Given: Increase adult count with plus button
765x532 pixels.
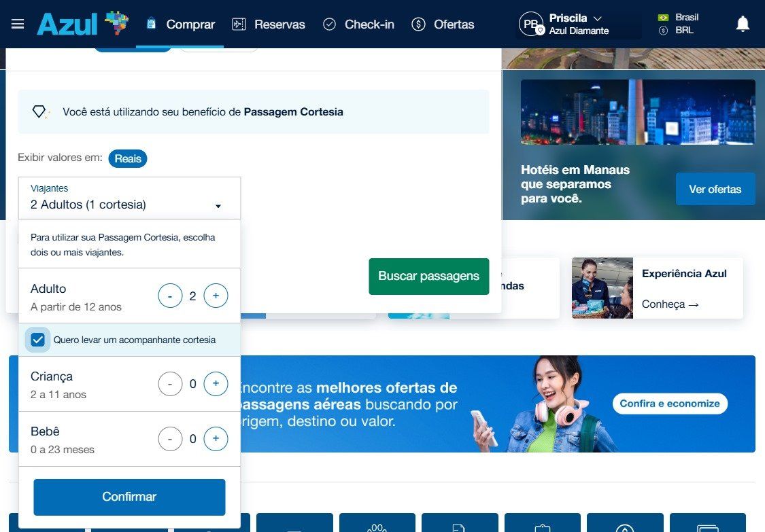Looking at the screenshot, I should (216, 296).
